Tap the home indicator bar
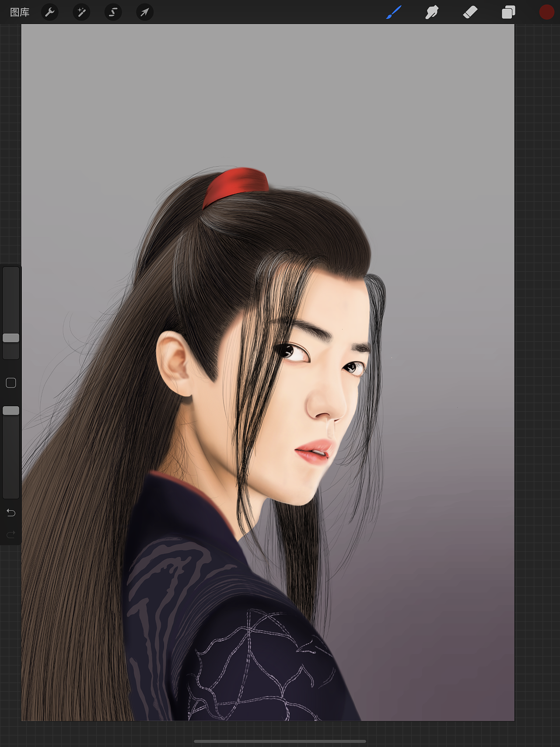This screenshot has height=747, width=560. [280, 741]
